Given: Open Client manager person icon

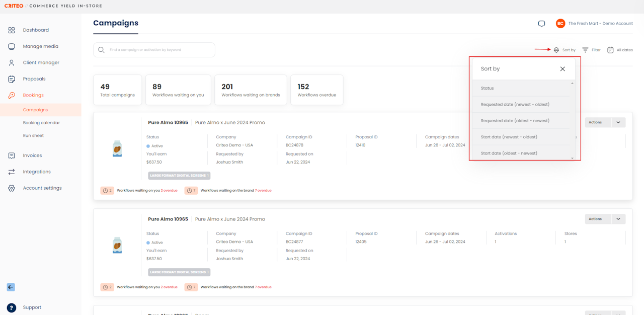Looking at the screenshot, I should 12,63.
